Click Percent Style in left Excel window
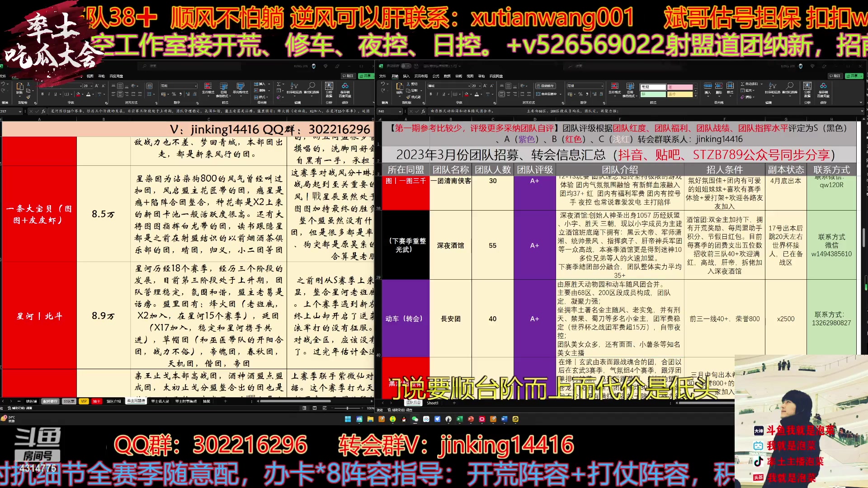The height and width of the screenshot is (488, 868). pyautogui.click(x=174, y=94)
